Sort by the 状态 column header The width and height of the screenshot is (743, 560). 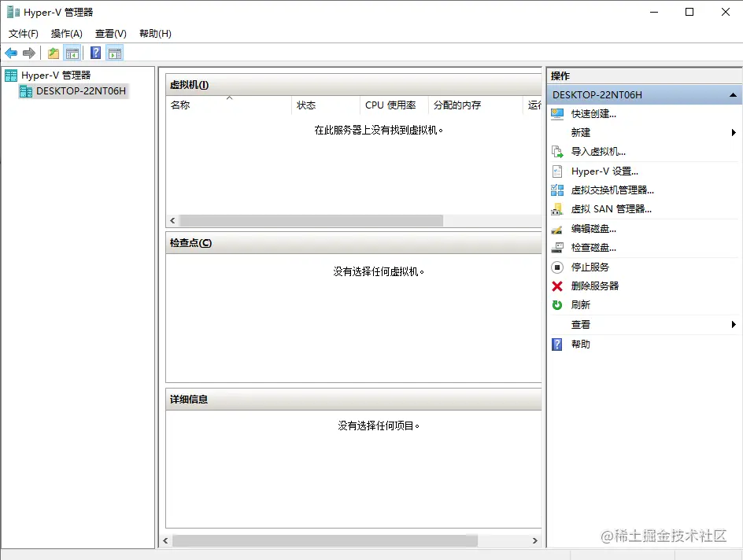pos(326,105)
